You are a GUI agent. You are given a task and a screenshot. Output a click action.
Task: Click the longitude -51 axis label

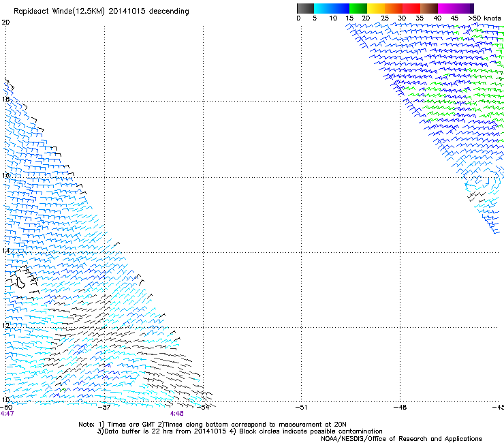(301, 408)
